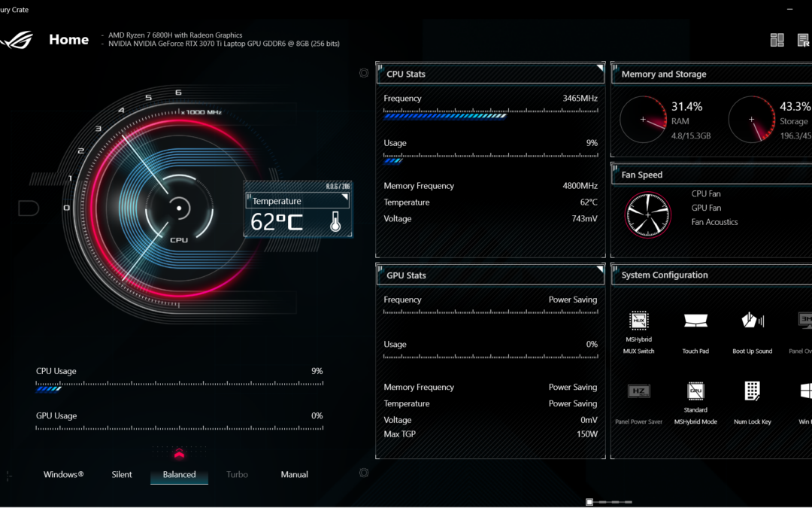
Task: Toggle the Num Lock Key icon
Action: (753, 391)
